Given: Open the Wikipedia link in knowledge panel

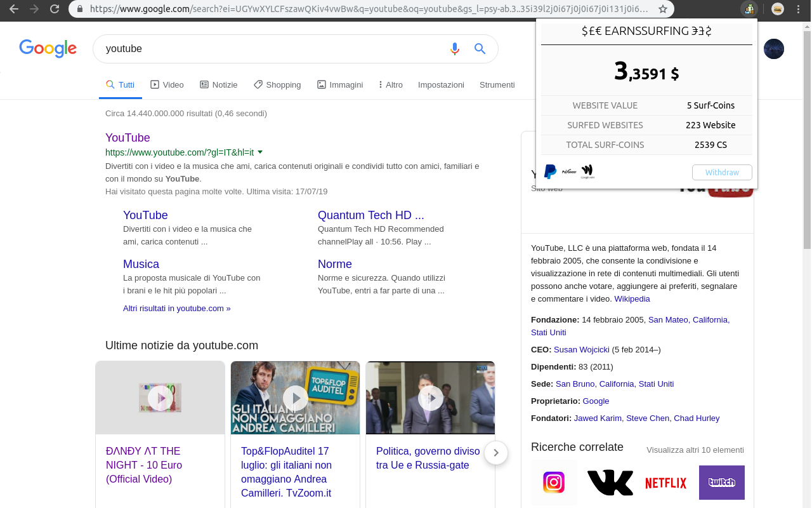Looking at the screenshot, I should tap(632, 298).
